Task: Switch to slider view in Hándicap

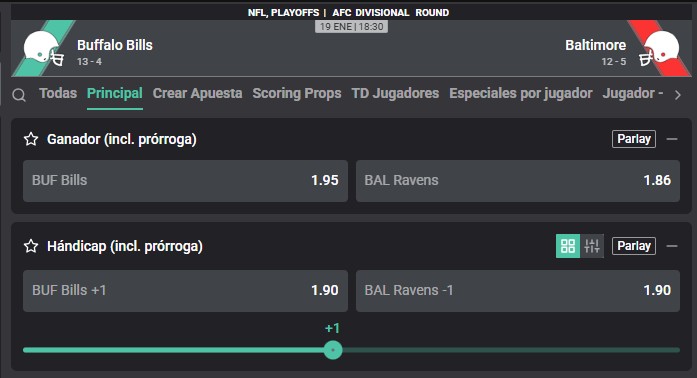Action: pos(592,246)
